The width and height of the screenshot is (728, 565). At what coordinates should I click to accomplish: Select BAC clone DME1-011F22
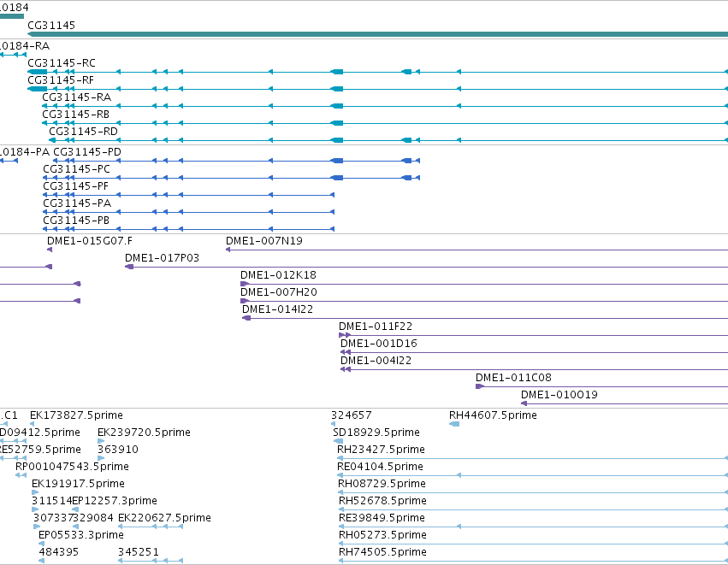pos(376,327)
